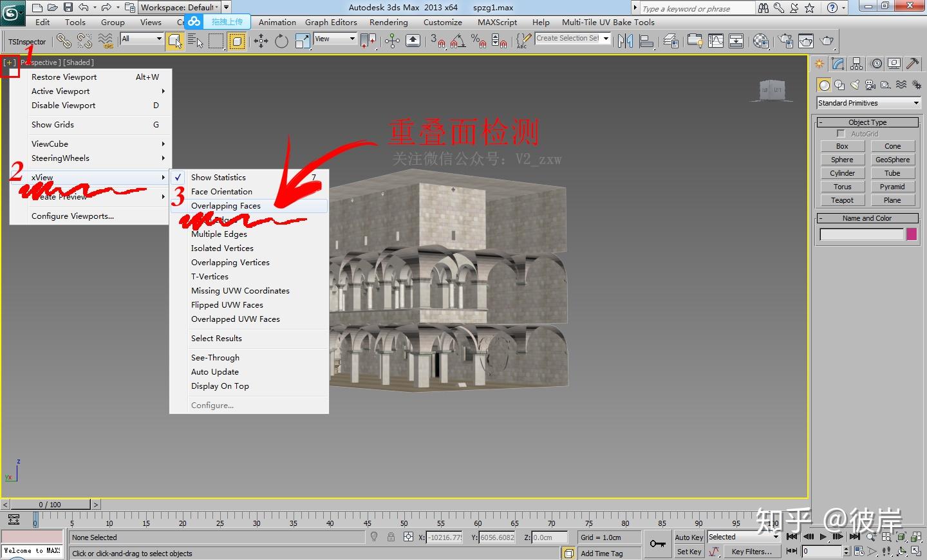The height and width of the screenshot is (560, 927).
Task: Open the Rendering menu
Action: pyautogui.click(x=389, y=22)
